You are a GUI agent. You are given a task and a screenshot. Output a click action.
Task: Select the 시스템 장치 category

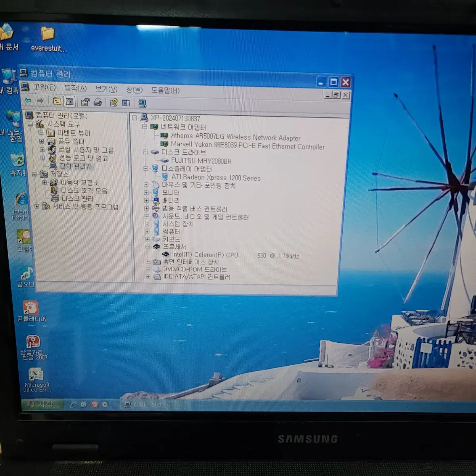click(178, 224)
